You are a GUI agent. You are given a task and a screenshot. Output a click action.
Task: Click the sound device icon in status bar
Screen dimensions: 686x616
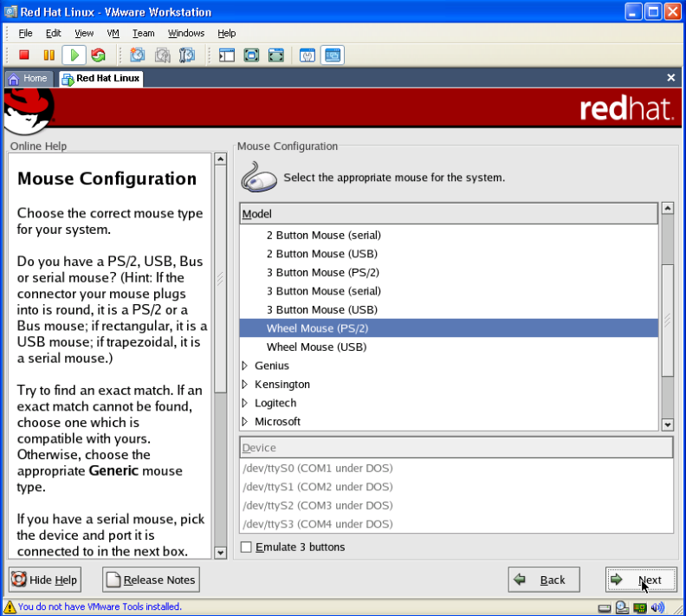coord(660,607)
